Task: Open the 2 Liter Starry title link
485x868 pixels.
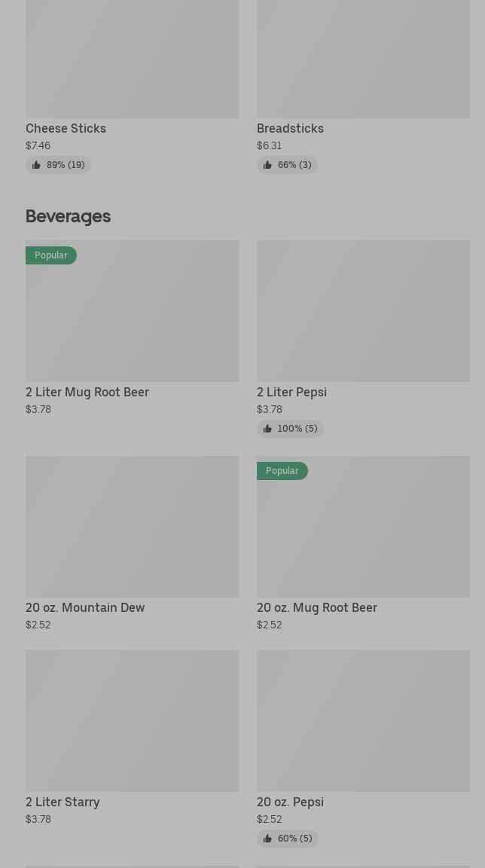Action: click(x=63, y=802)
